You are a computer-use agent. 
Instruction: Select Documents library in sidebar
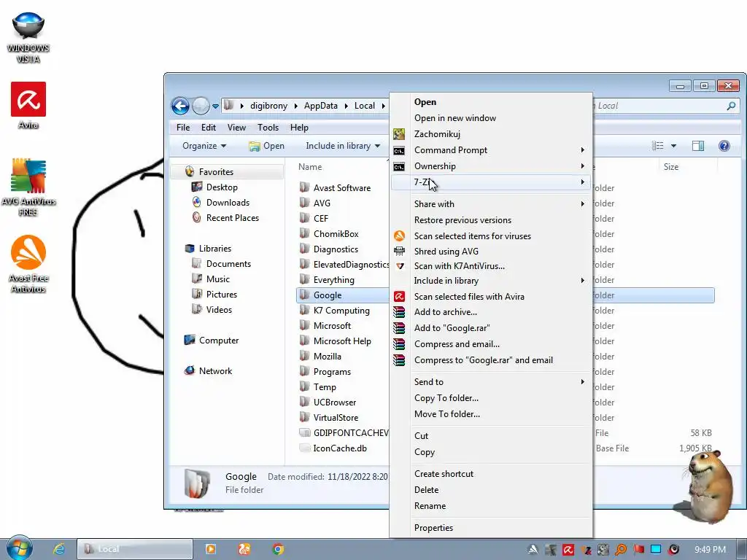click(x=222, y=264)
